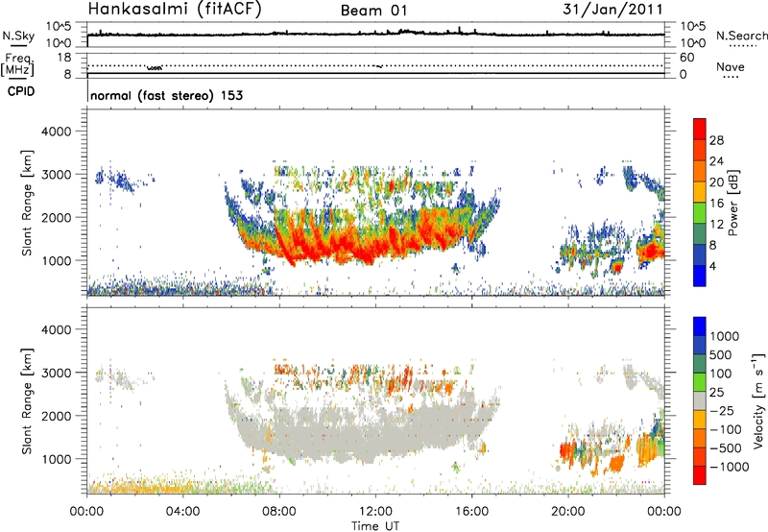
Task: Click the '08:00' time axis tick label
Action: pos(279,512)
